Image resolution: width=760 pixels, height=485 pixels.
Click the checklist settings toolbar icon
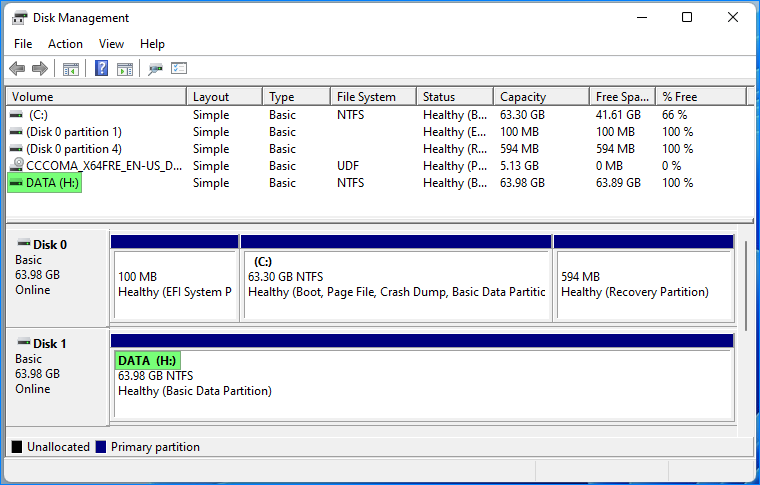(x=179, y=69)
